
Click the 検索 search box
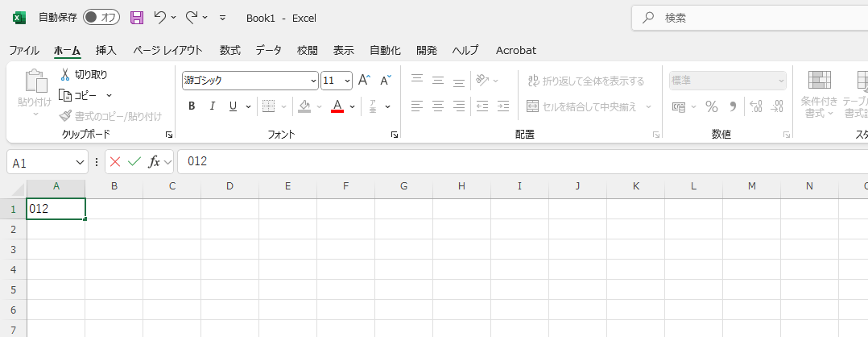point(749,18)
